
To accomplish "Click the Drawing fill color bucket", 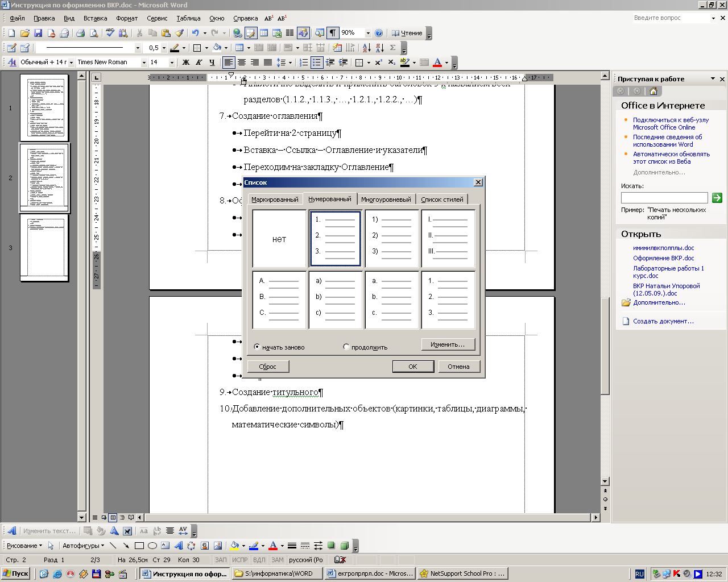I will pyautogui.click(x=234, y=546).
